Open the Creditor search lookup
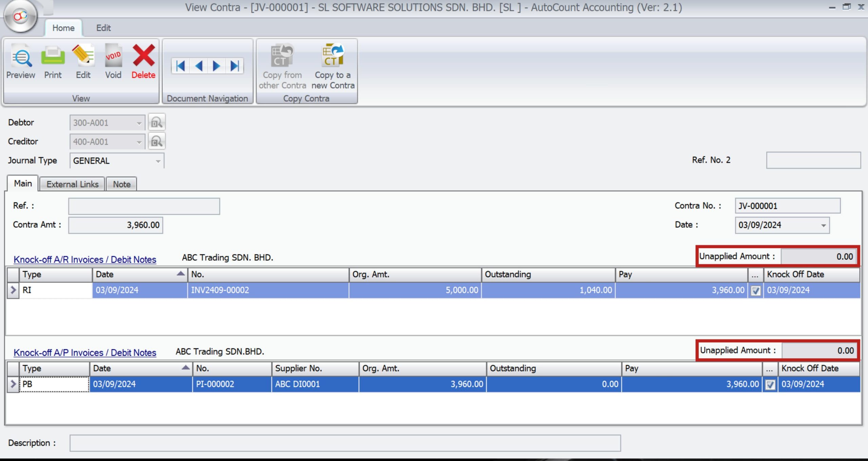 click(x=157, y=141)
